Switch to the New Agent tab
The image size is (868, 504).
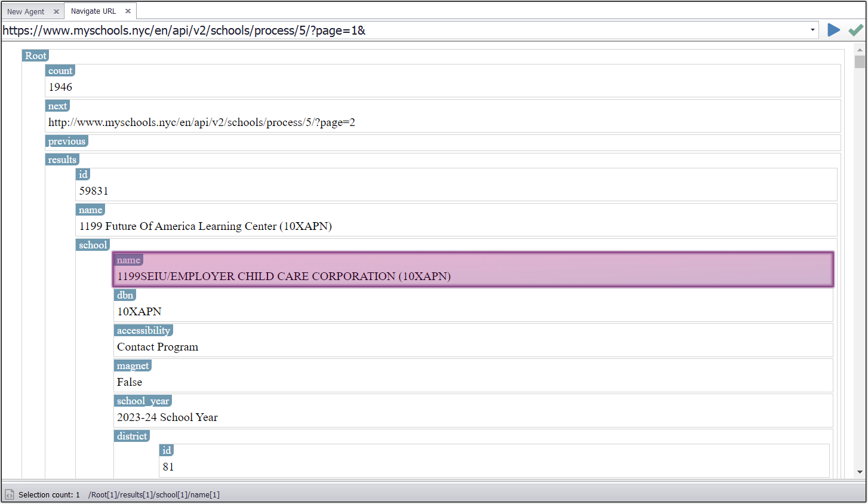tap(26, 11)
